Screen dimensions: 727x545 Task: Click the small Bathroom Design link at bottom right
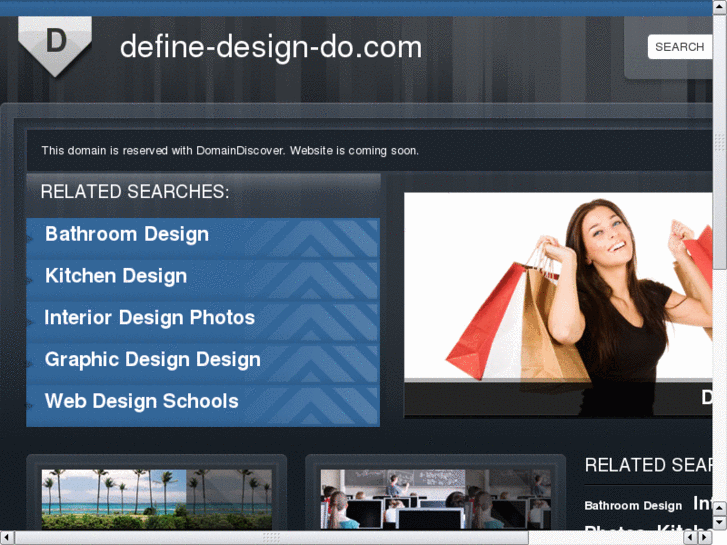pyautogui.click(x=633, y=506)
